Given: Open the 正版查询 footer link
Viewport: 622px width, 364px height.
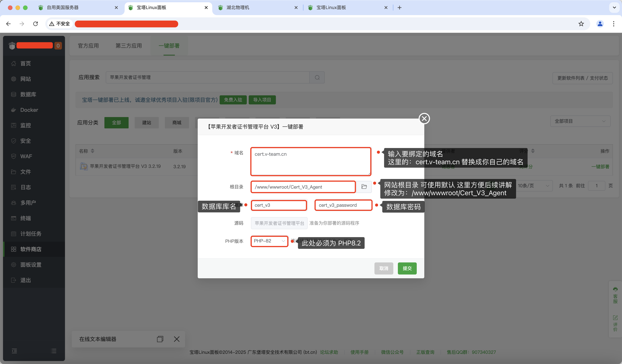Looking at the screenshot, I should (x=425, y=352).
